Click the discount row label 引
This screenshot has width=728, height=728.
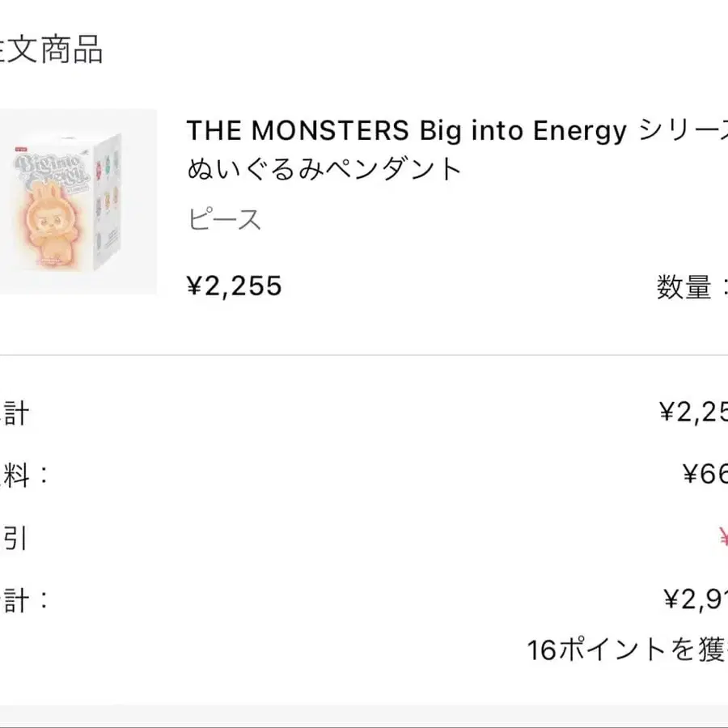(15, 536)
